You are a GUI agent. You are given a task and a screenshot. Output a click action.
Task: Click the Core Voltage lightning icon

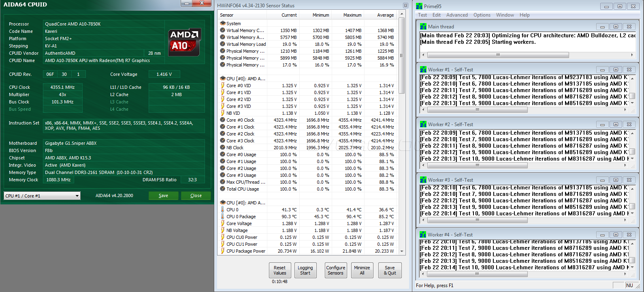[x=222, y=223]
